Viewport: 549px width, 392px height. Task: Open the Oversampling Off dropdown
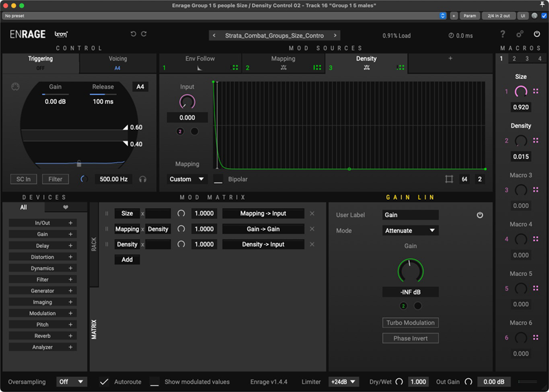click(x=71, y=382)
